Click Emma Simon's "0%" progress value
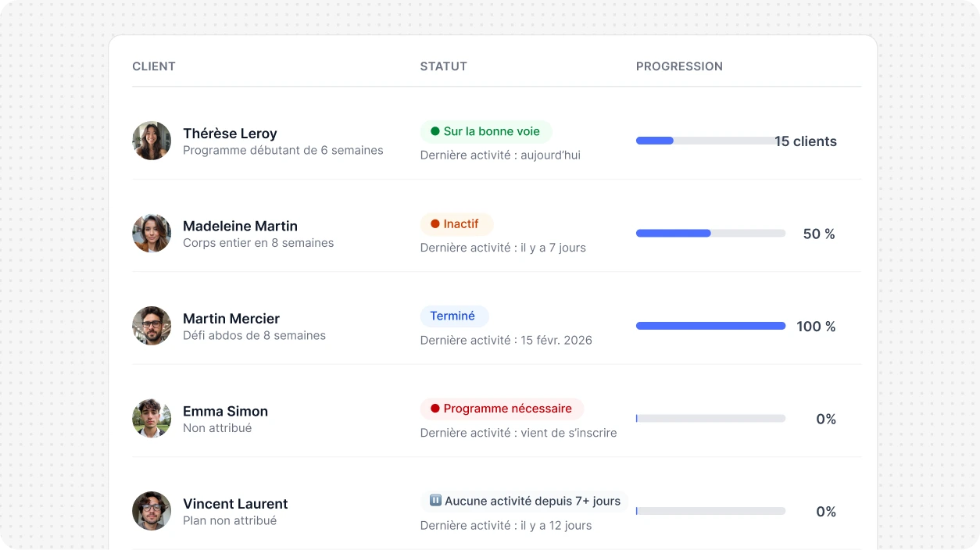 coord(826,419)
